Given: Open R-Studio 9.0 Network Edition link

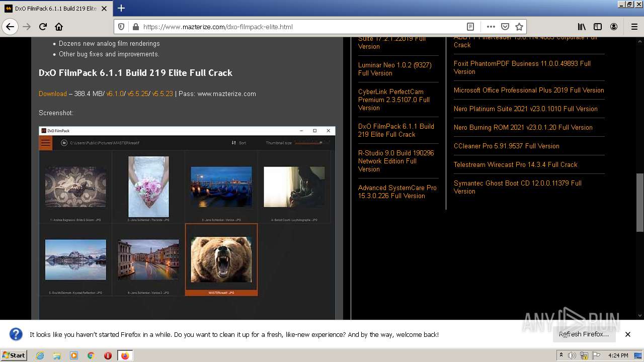Looking at the screenshot, I should (x=396, y=161).
